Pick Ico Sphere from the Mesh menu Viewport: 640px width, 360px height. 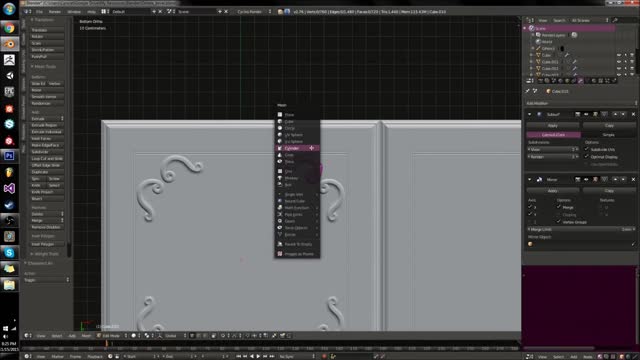(297, 141)
